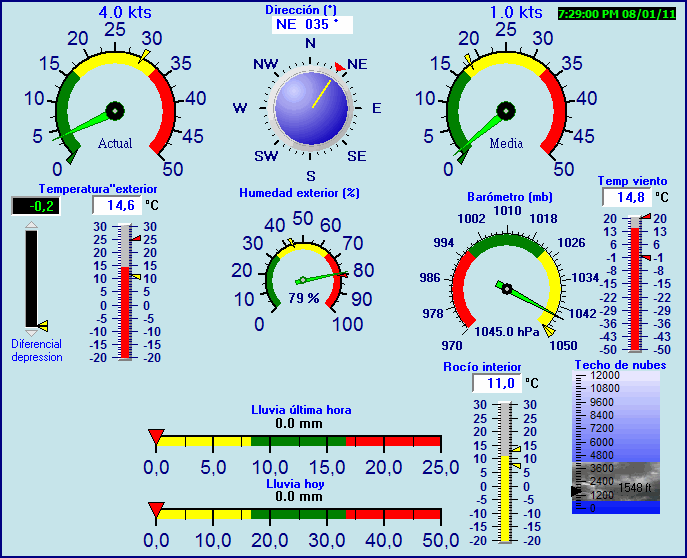Viewport: 687px width, 558px height.
Task: Click yellow marker on Diferencial depression slider
Action: point(42,325)
